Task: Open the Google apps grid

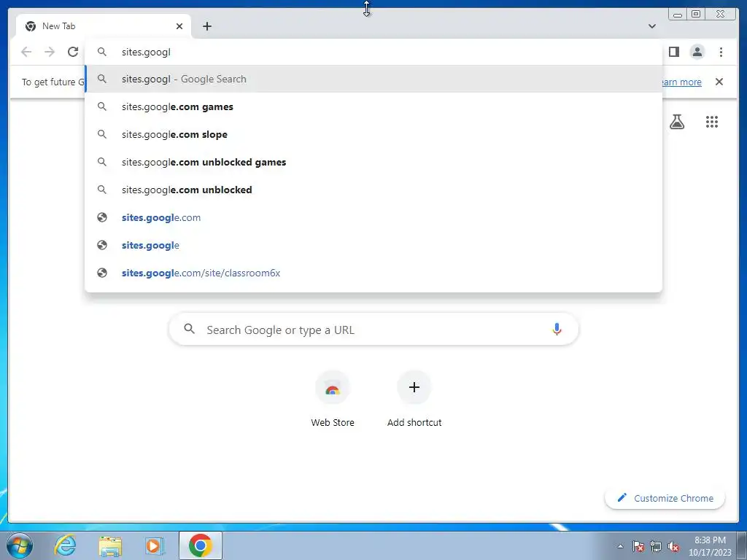Action: click(712, 122)
